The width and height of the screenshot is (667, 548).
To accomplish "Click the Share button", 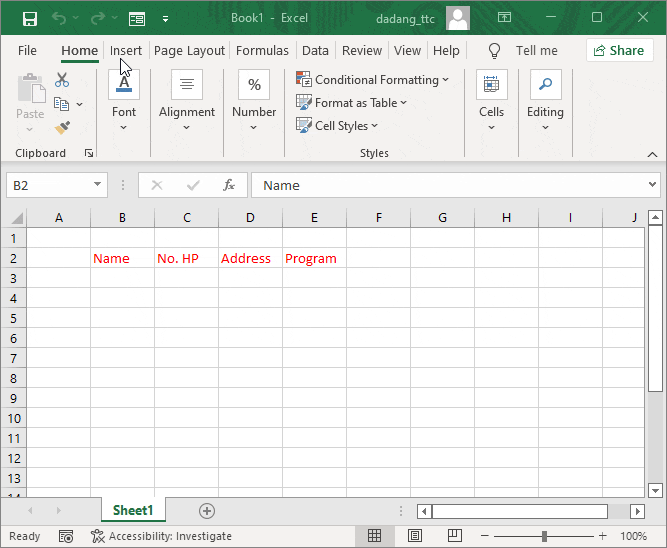I will tap(618, 51).
